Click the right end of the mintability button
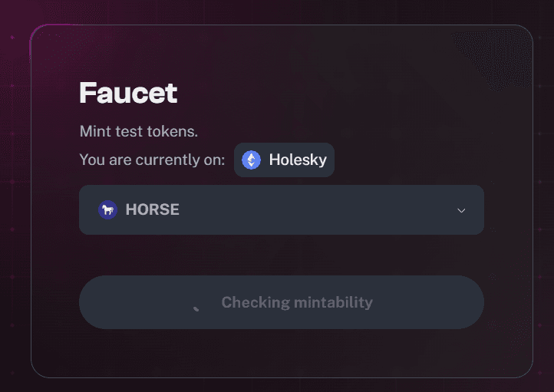The width and height of the screenshot is (554, 392). 460,302
